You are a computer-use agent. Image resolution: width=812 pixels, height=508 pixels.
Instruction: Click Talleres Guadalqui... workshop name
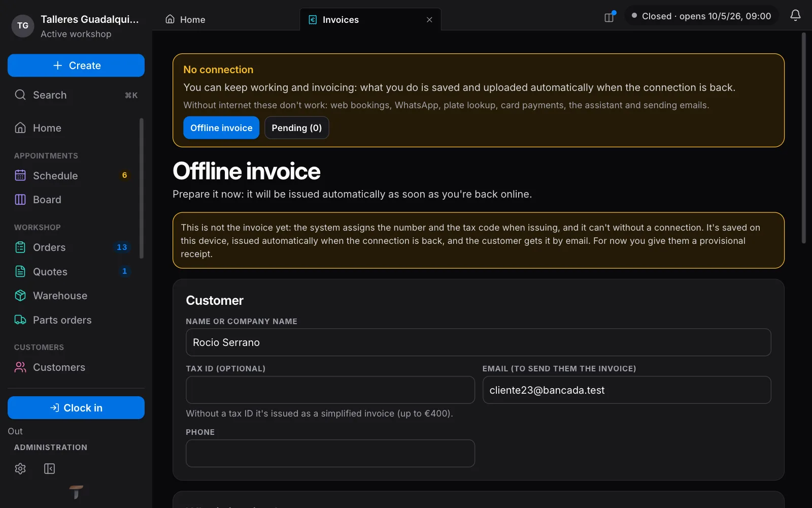(x=90, y=19)
